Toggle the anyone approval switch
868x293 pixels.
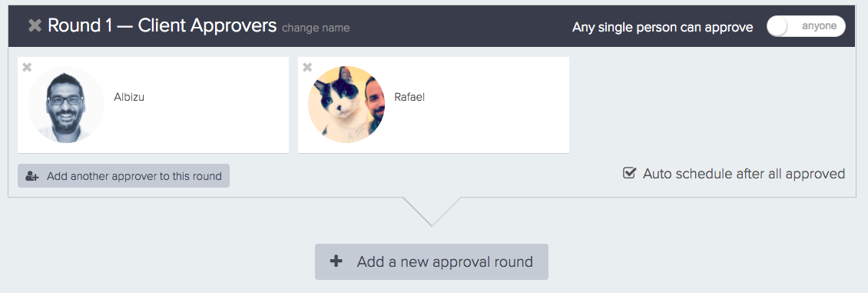[806, 26]
